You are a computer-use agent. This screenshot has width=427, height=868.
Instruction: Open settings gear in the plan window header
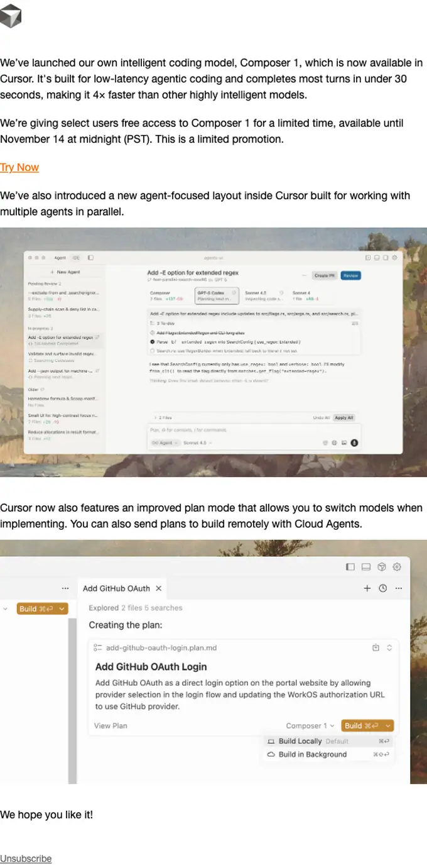tap(397, 567)
